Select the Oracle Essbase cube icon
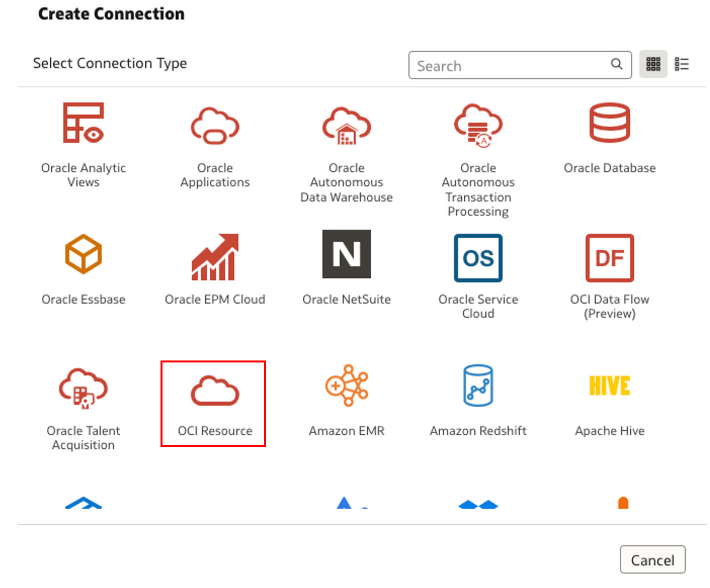The width and height of the screenshot is (710, 588). (x=83, y=254)
